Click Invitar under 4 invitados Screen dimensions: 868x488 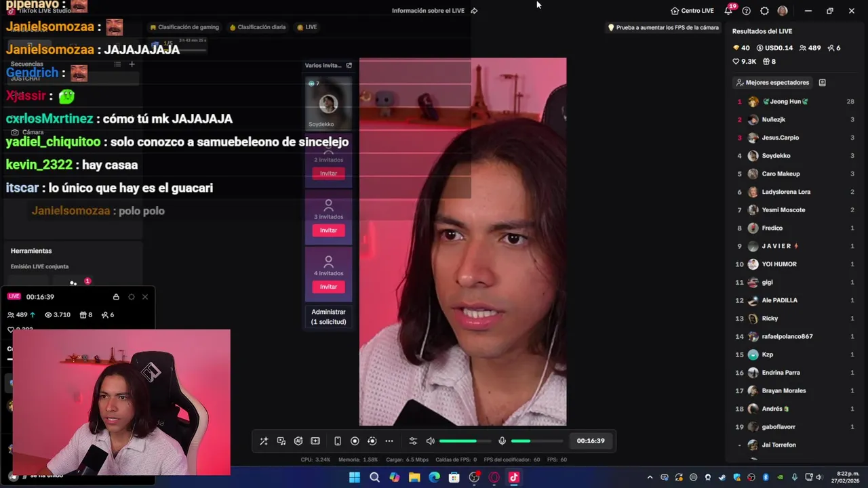[x=328, y=287]
